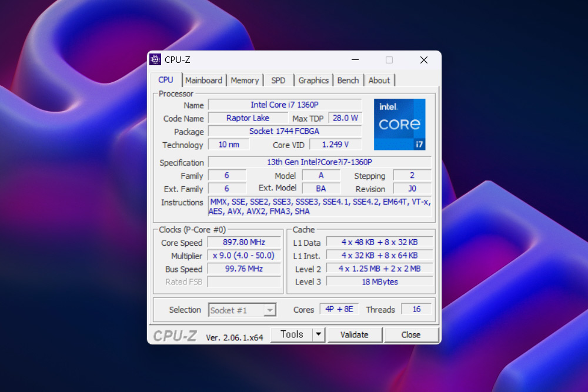
Task: Click the Core VID value 1.249 V
Action: 335,145
